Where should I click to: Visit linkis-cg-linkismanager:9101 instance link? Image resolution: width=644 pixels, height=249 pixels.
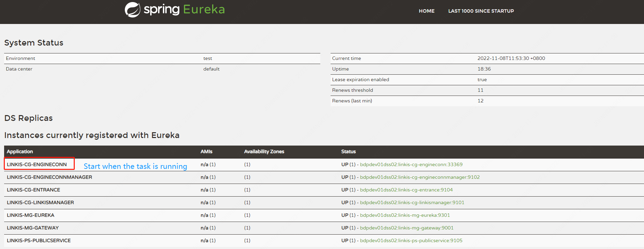pos(412,202)
